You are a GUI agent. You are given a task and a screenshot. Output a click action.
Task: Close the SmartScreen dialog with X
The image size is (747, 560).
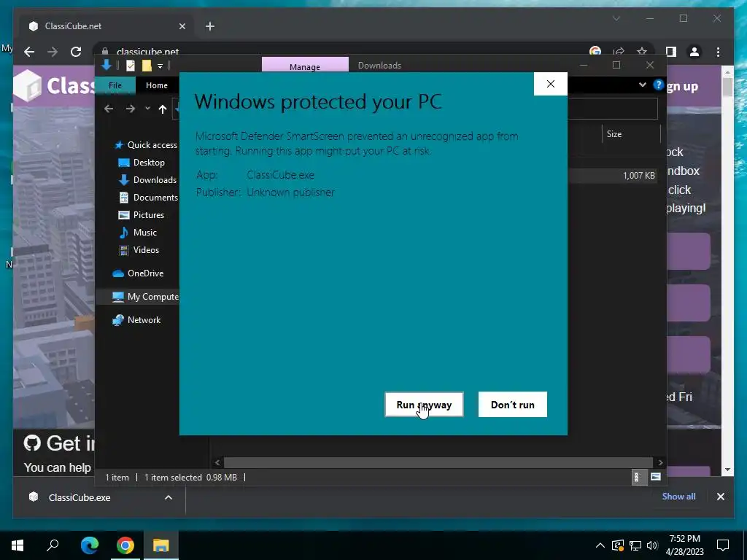[x=551, y=84]
